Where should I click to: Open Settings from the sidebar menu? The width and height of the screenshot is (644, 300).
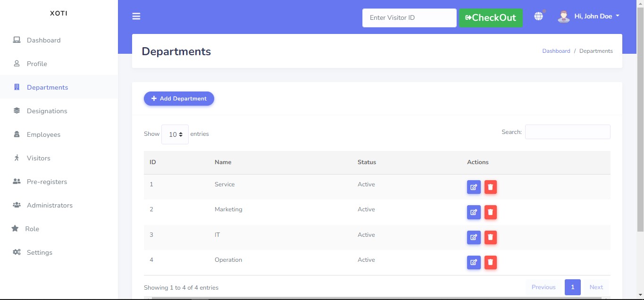pyautogui.click(x=39, y=252)
